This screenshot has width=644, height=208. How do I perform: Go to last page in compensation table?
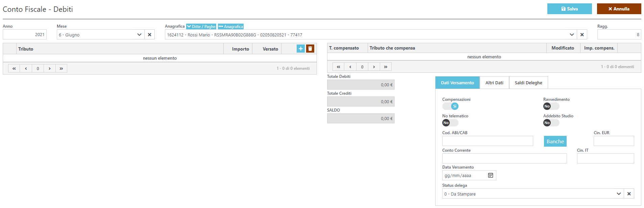386,67
